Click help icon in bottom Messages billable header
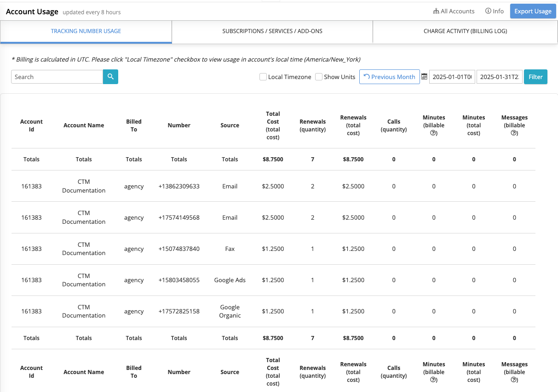Image resolution: width=558 pixels, height=392 pixels. (x=514, y=380)
